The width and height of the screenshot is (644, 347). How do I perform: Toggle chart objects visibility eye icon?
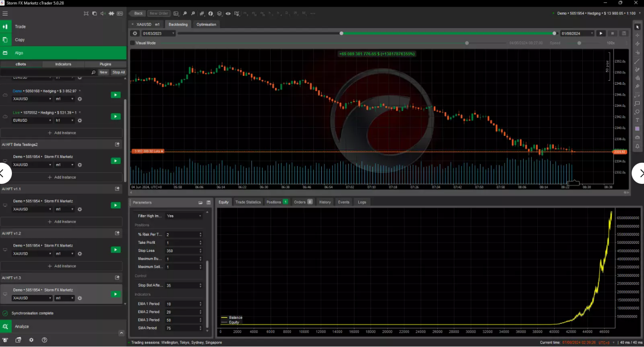pos(228,14)
